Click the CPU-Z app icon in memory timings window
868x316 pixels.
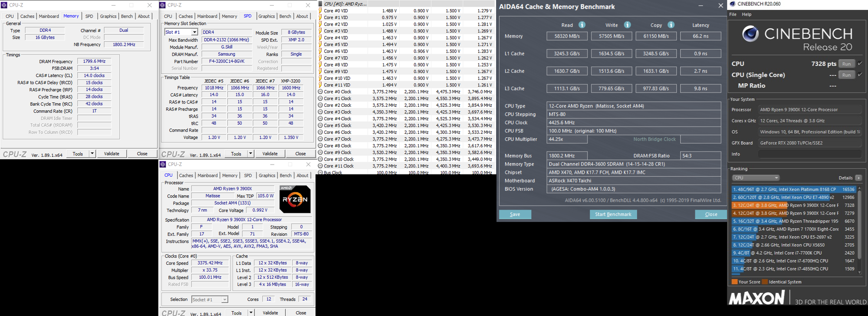4,5
